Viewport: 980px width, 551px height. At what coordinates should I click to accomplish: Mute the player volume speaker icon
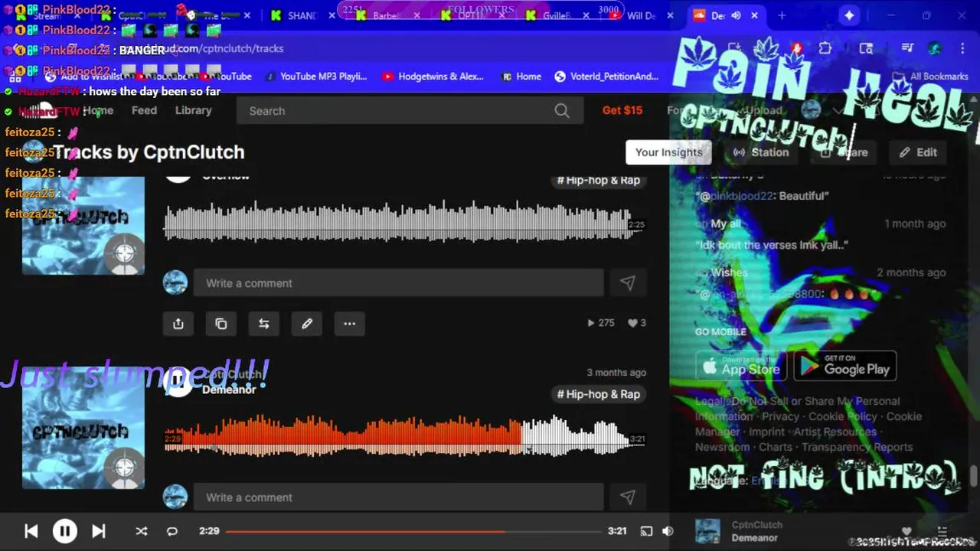tap(668, 531)
